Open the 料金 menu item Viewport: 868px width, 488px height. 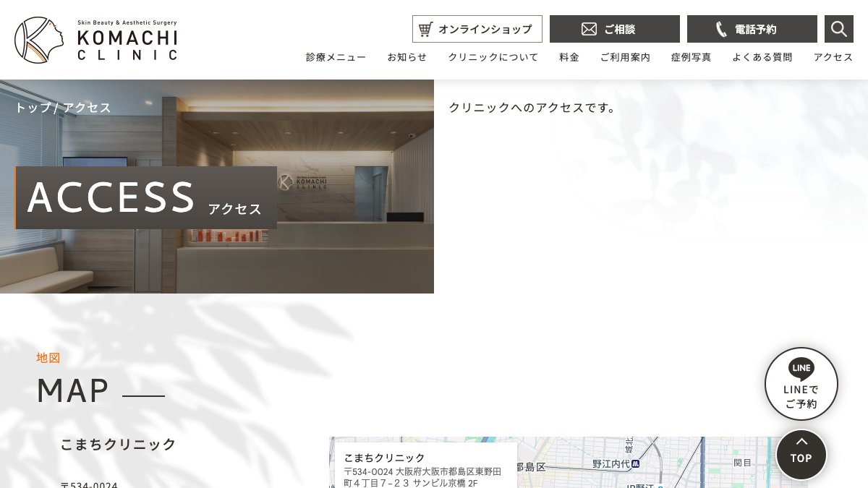click(569, 57)
